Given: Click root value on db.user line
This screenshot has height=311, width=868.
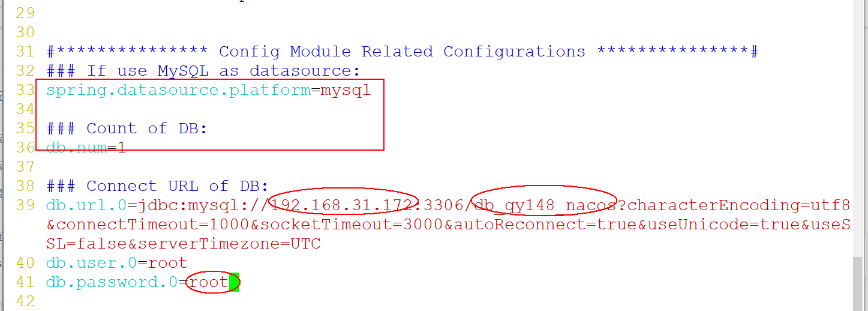Looking at the screenshot, I should [x=167, y=263].
